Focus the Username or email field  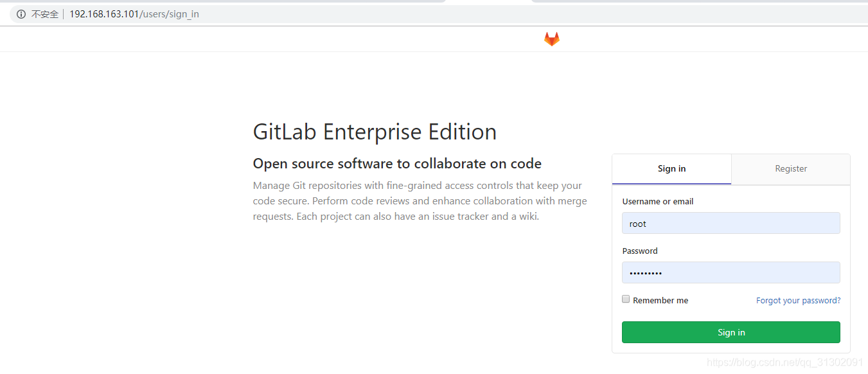(x=731, y=223)
